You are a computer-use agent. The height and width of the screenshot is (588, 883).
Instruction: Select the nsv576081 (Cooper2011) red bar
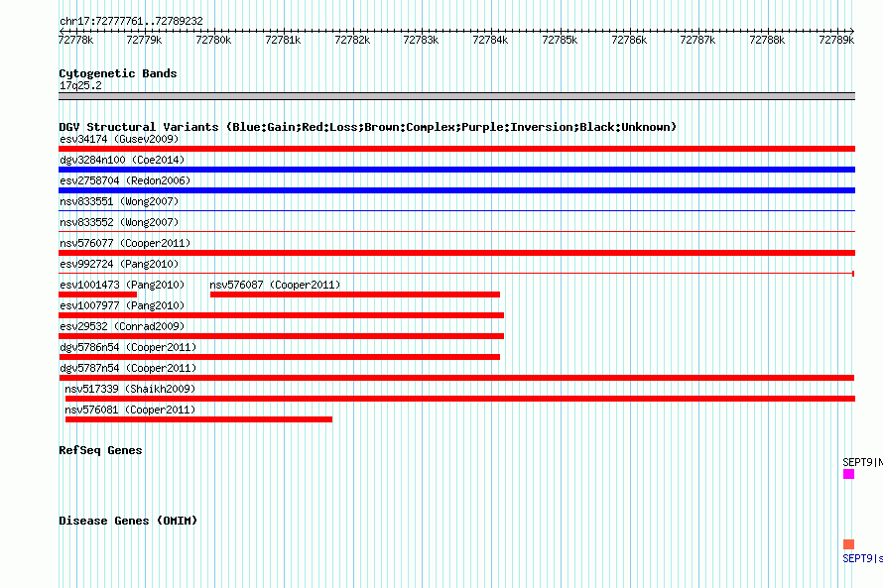(198, 419)
